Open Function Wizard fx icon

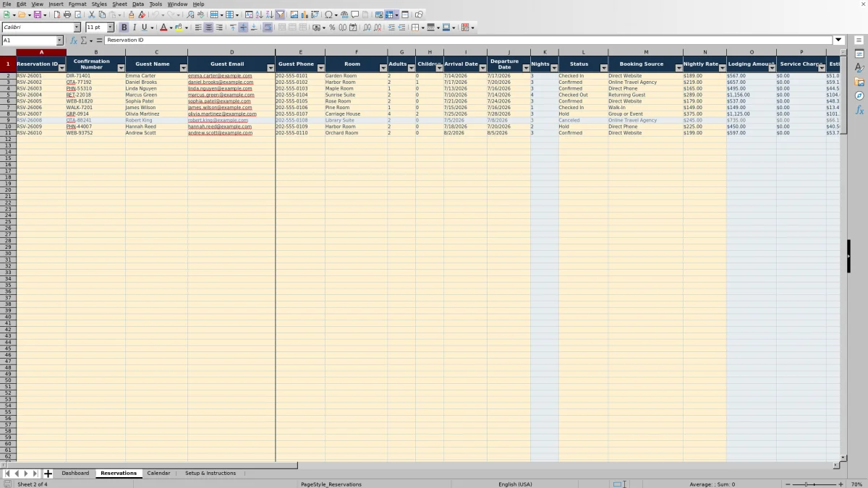pos(74,40)
